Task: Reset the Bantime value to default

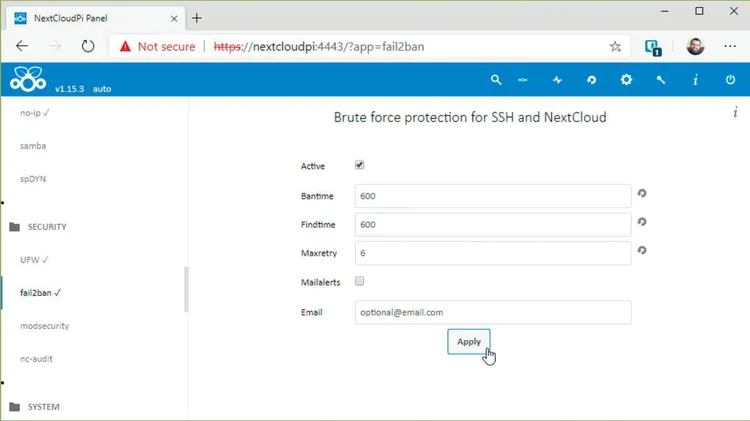Action: click(642, 193)
